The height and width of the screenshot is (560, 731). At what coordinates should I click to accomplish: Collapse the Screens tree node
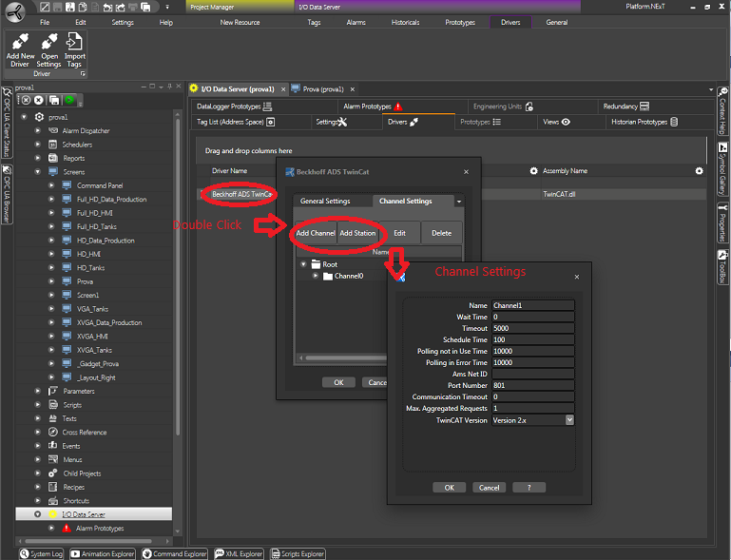[x=38, y=171]
